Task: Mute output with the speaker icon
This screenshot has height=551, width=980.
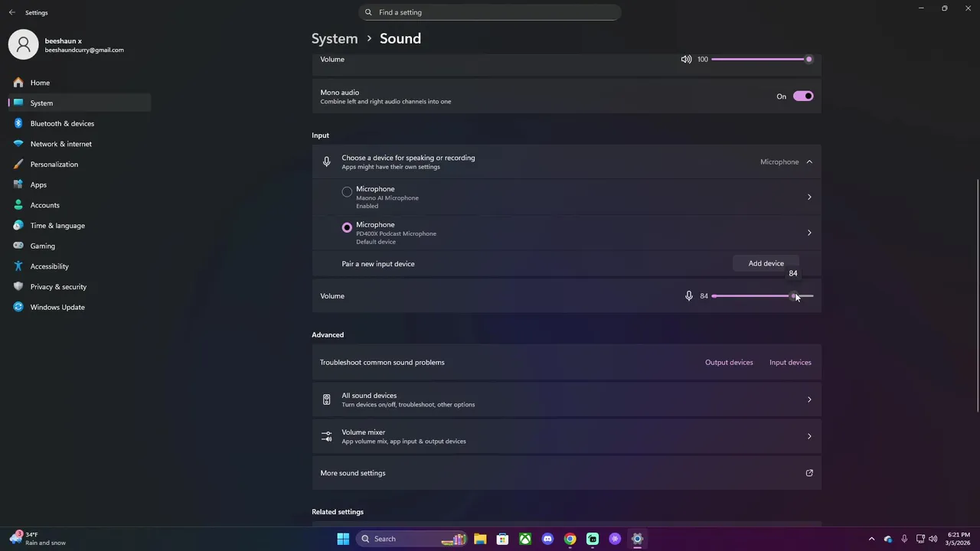Action: (686, 59)
